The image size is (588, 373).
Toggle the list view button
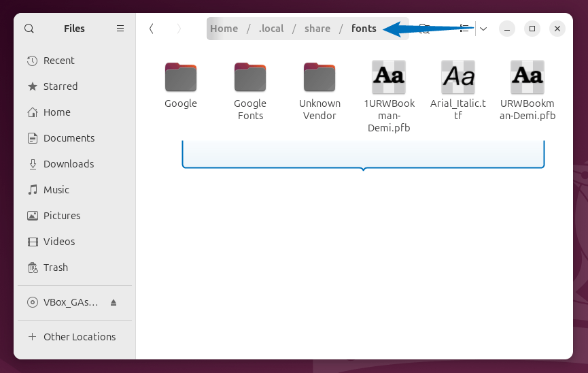tap(464, 29)
